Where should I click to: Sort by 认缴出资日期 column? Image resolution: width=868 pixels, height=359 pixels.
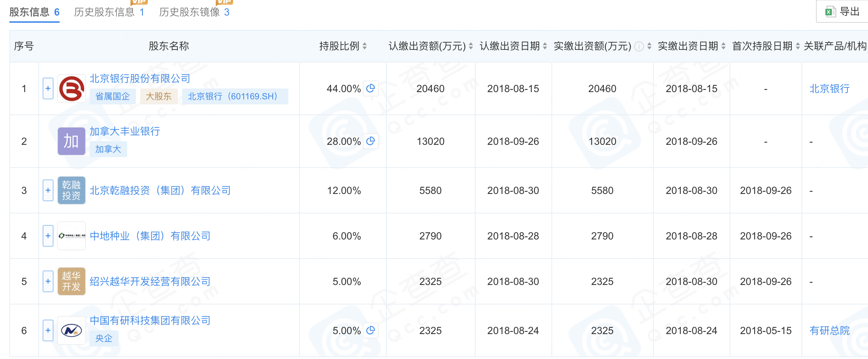coord(545,46)
